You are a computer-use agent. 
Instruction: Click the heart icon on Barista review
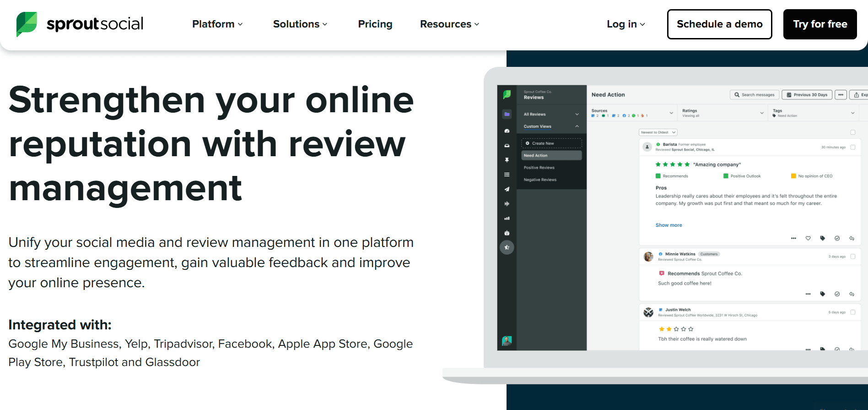click(x=808, y=238)
